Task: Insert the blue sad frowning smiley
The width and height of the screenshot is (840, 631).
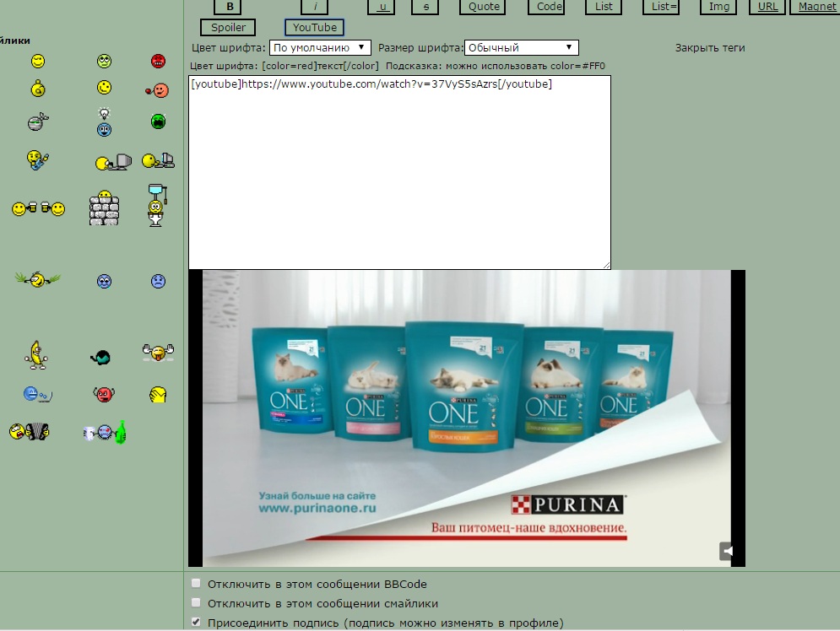Action: click(x=158, y=281)
